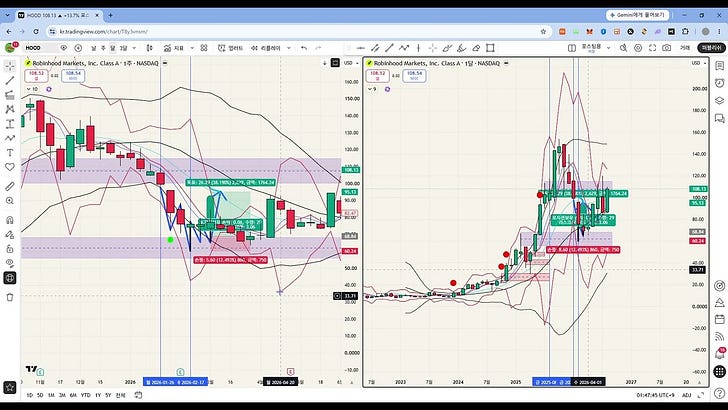This screenshot has height=410, width=728.
Task: Open the candlestick chart style selector
Action: [150, 48]
